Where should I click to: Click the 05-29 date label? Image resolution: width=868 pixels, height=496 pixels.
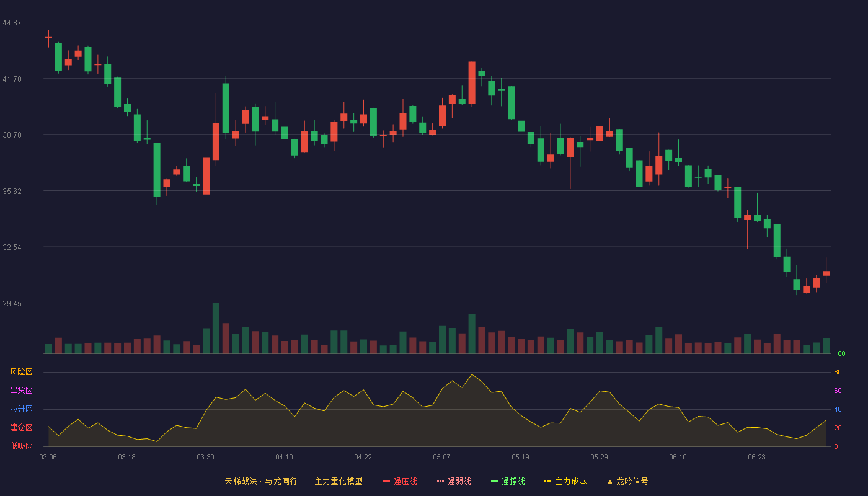[x=599, y=457]
